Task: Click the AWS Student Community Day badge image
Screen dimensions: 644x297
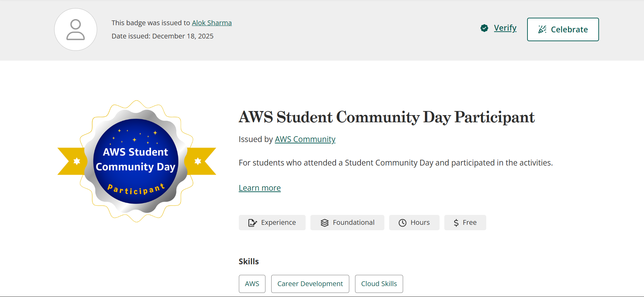Action: [136, 161]
